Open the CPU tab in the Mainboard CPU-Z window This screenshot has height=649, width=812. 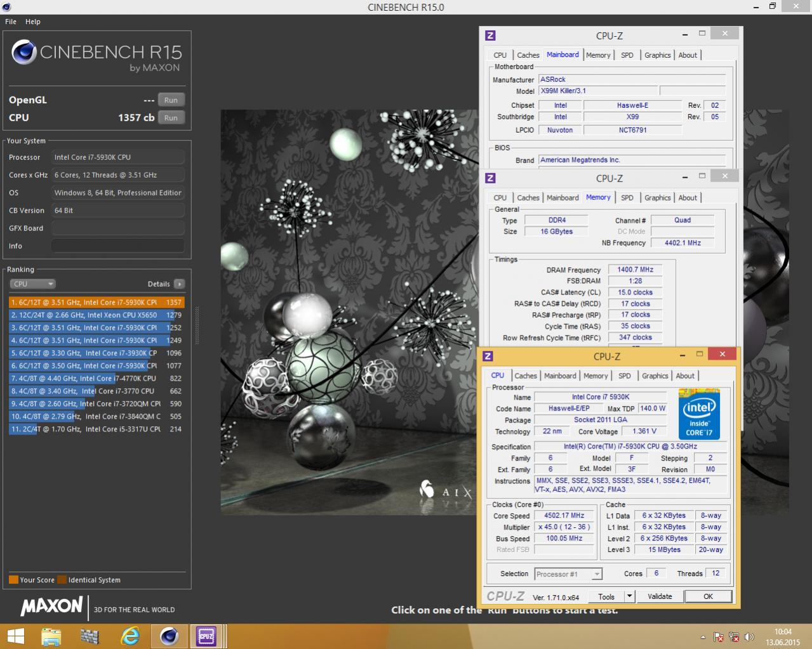coord(500,55)
